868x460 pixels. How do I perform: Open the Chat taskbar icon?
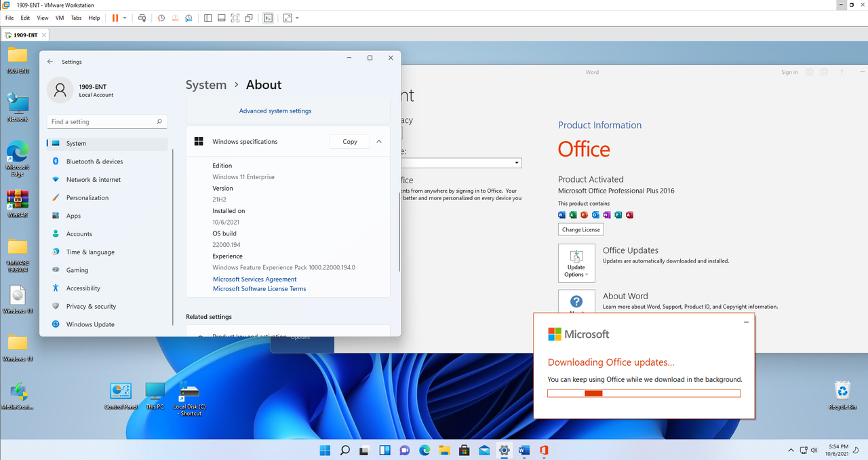click(405, 450)
